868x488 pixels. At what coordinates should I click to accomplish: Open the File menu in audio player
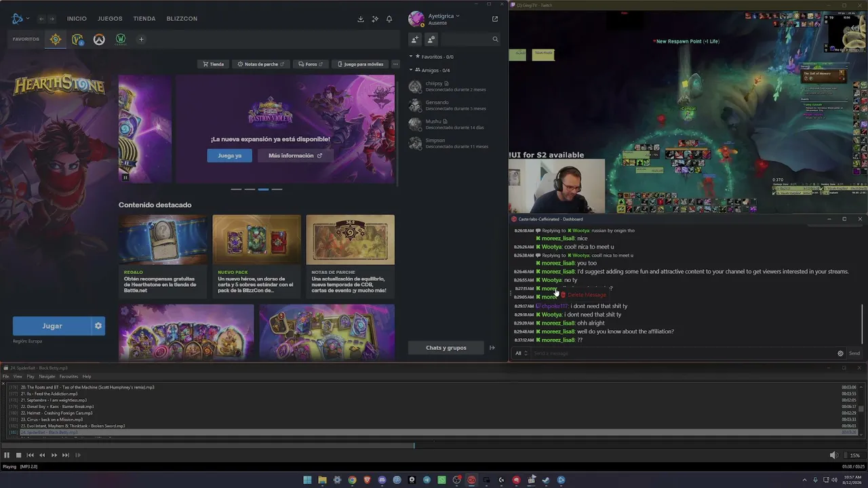5,377
